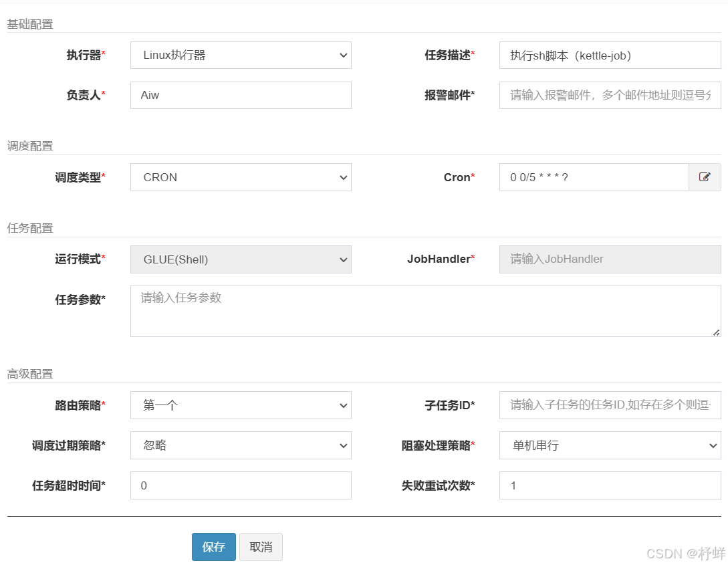This screenshot has width=728, height=565.
Task: Open the 运行模式 GLUE(Shell) dropdown
Action: pyautogui.click(x=241, y=259)
